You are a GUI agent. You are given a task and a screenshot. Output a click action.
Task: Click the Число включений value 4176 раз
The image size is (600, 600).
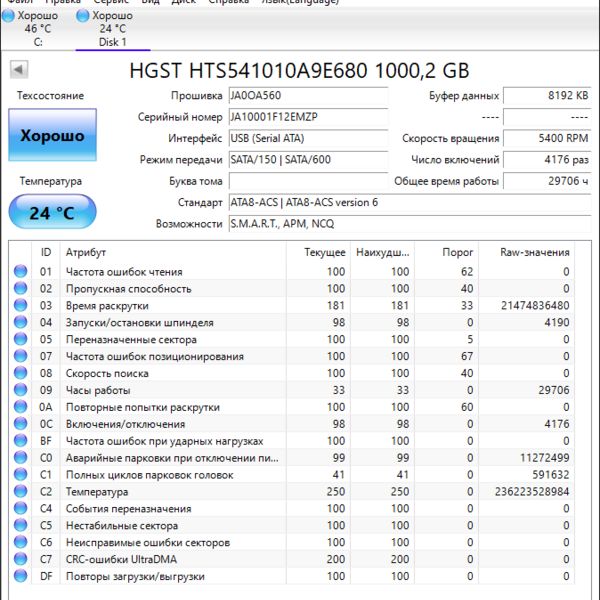tap(547, 160)
